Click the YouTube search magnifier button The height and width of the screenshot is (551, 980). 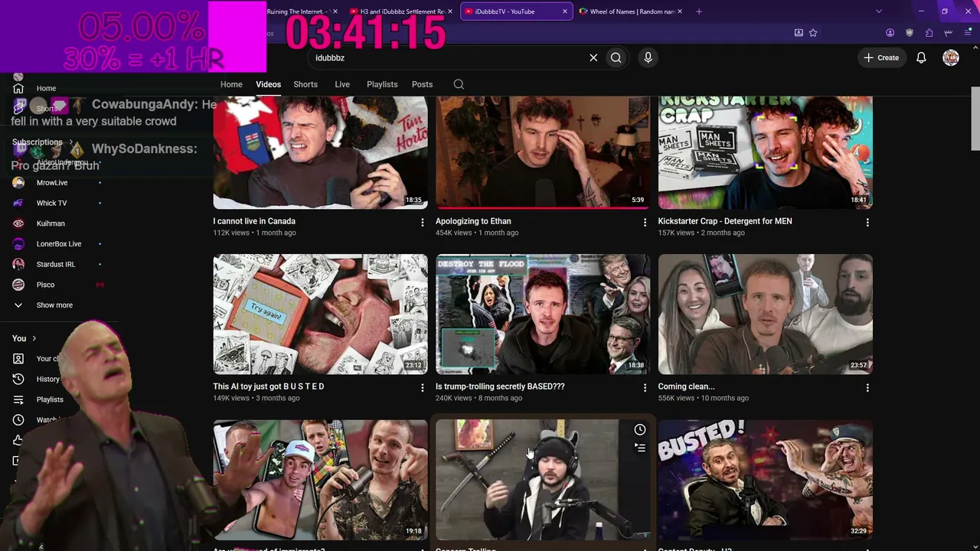tap(616, 57)
